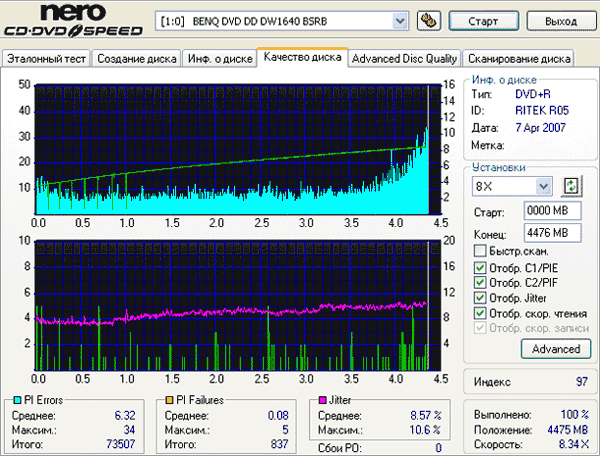The height and width of the screenshot is (456, 600).
Task: Click the Nero CD-DVD Speed logo
Action: (x=73, y=21)
